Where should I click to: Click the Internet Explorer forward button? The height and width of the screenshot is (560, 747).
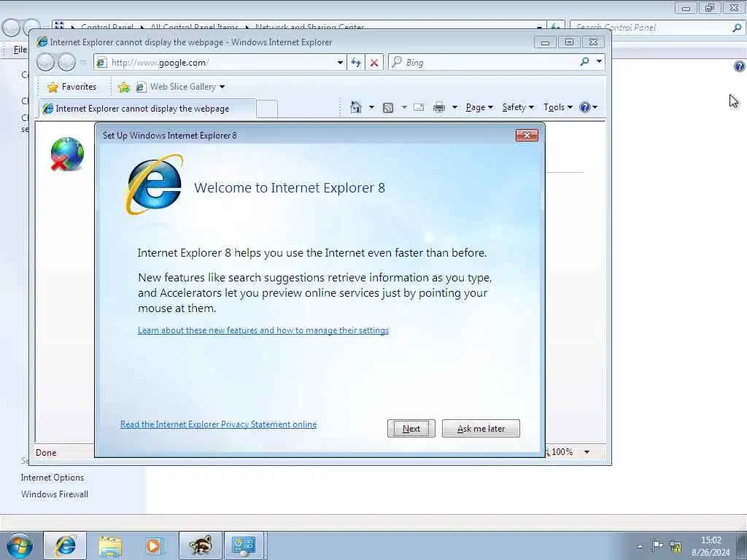coord(66,62)
